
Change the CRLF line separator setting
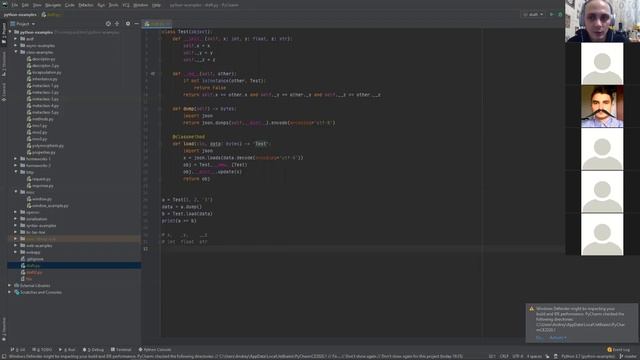(x=504, y=356)
